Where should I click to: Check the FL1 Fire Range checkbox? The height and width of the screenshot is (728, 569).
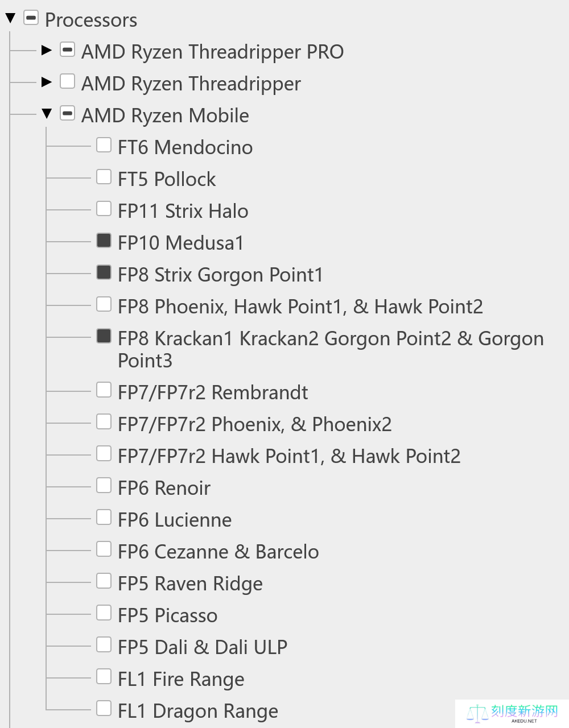point(104,676)
